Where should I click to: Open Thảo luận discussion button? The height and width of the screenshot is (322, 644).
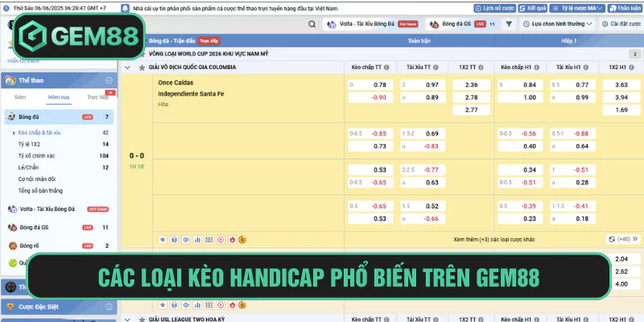625,8
